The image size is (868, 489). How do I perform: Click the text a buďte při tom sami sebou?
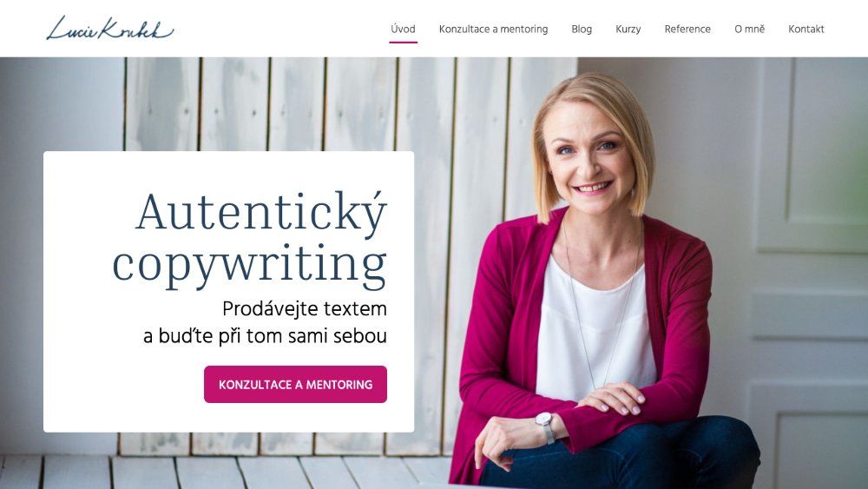pyautogui.click(x=265, y=335)
